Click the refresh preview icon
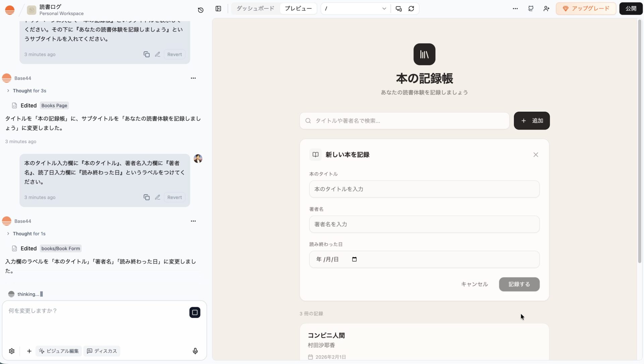The width and height of the screenshot is (644, 364). pyautogui.click(x=411, y=9)
